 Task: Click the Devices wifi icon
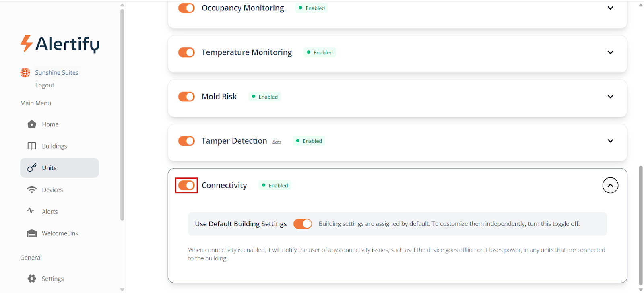point(32,190)
